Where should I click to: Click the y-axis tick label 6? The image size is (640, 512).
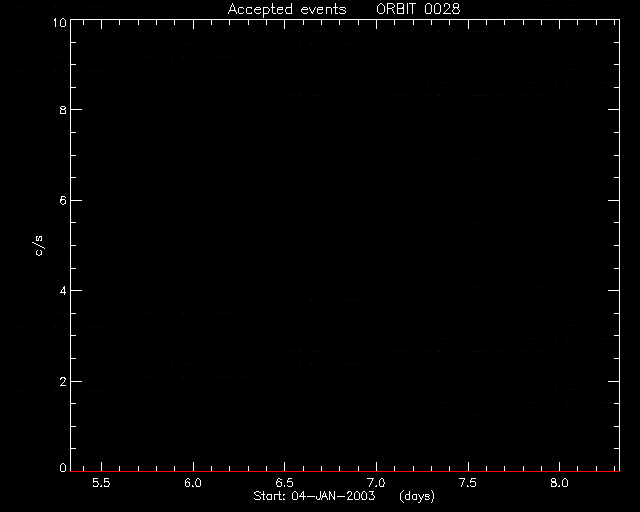[x=63, y=200]
